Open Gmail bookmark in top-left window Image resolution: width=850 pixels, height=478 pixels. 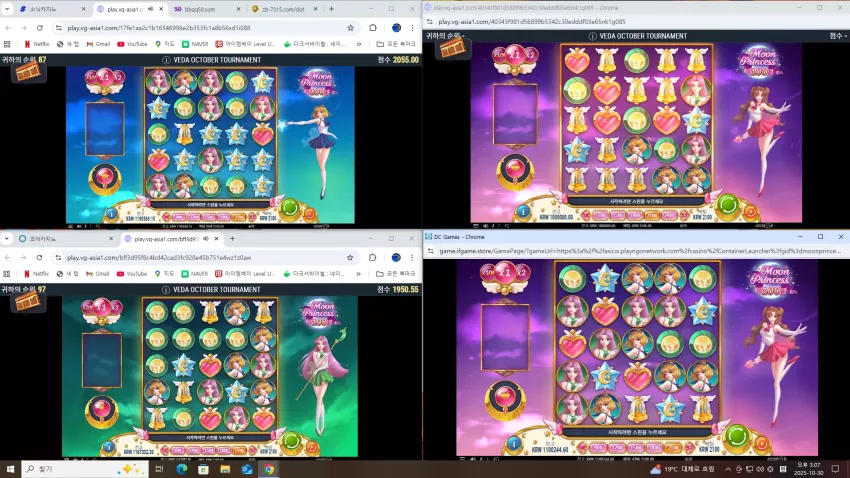(98, 44)
